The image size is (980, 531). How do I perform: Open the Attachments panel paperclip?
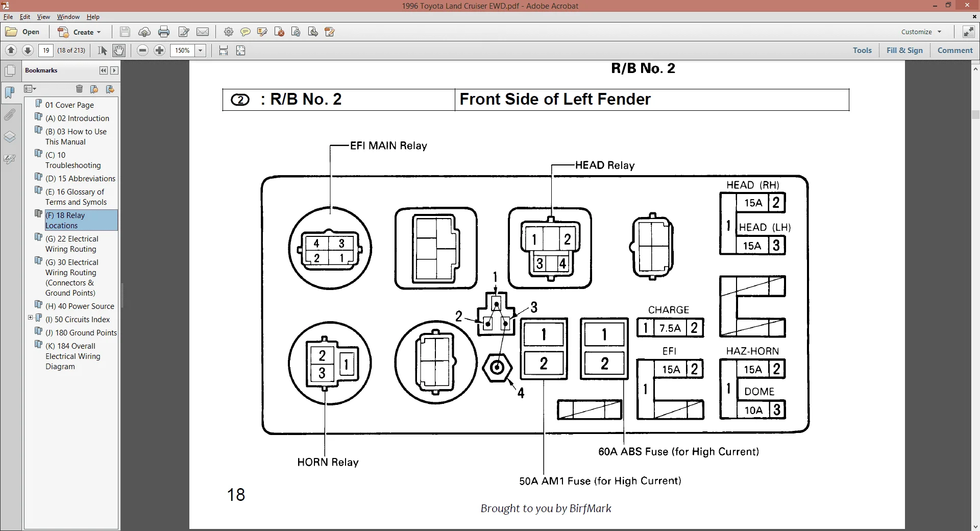(10, 115)
